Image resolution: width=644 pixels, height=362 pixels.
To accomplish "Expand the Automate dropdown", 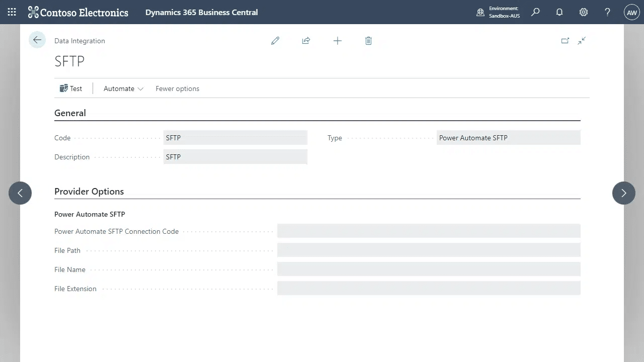I will 123,88.
